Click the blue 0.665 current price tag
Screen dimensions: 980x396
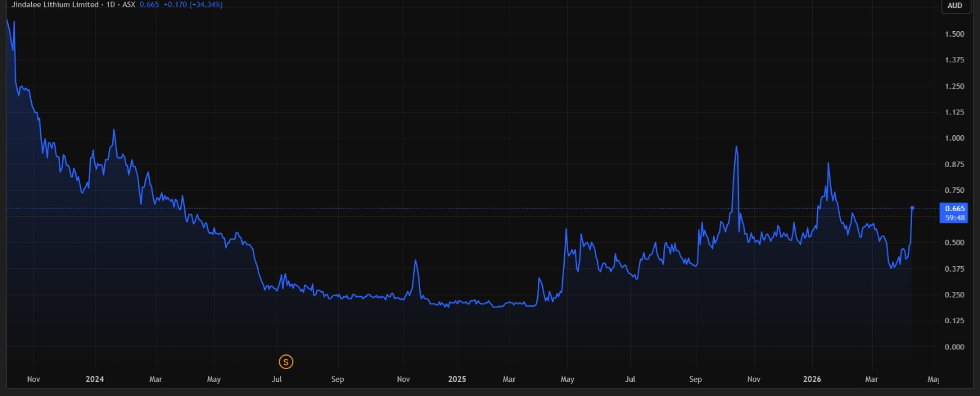pos(954,208)
